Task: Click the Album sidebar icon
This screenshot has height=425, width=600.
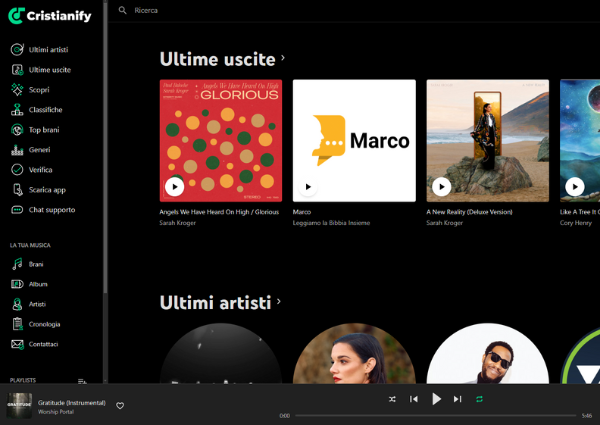Action: coord(17,284)
